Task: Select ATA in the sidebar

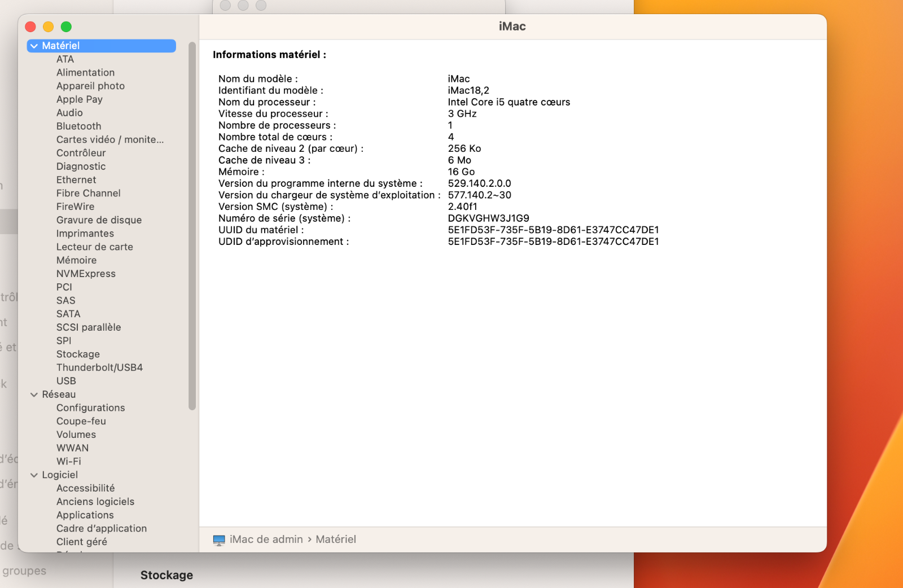Action: point(65,59)
